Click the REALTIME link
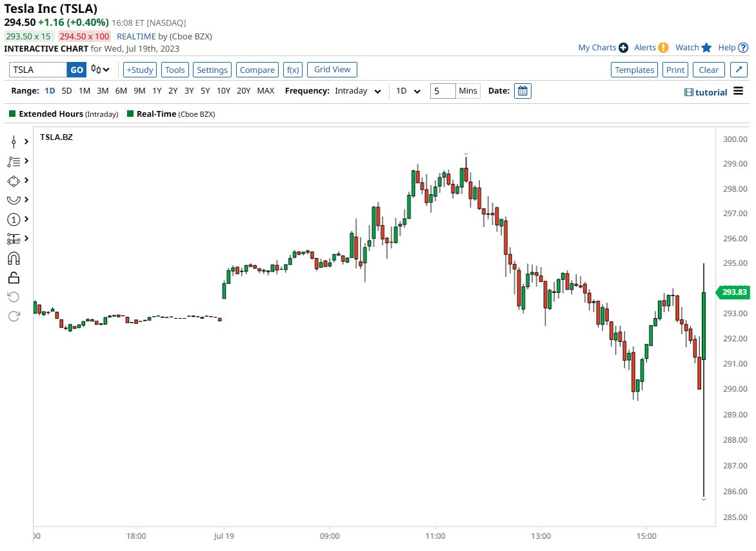This screenshot has width=756, height=551. coord(136,36)
